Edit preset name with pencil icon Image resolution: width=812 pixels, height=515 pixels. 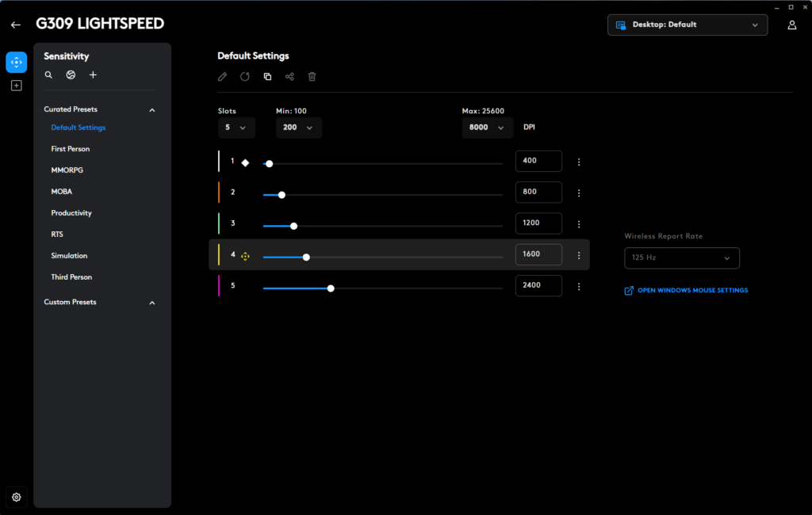[223, 77]
